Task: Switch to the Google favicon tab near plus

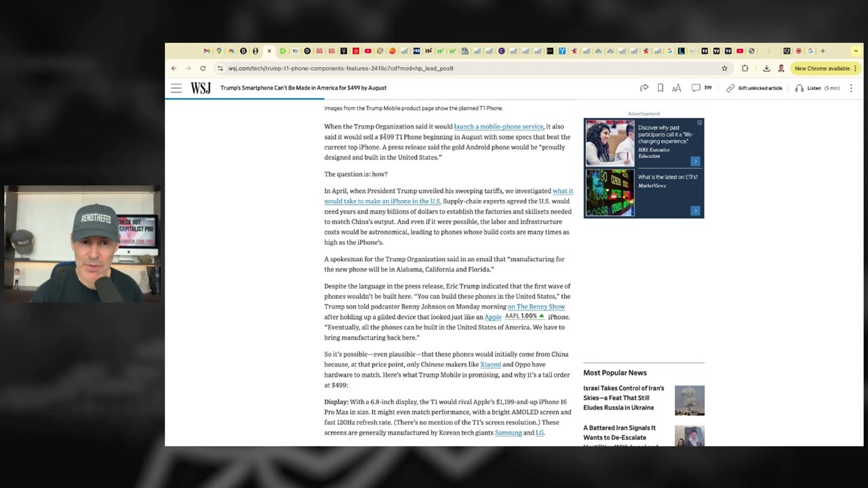Action: 810,51
